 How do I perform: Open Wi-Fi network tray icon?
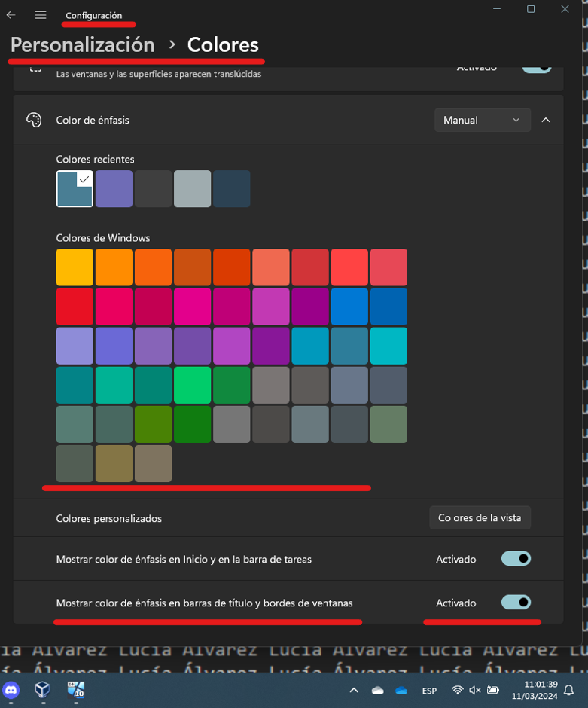click(457, 690)
